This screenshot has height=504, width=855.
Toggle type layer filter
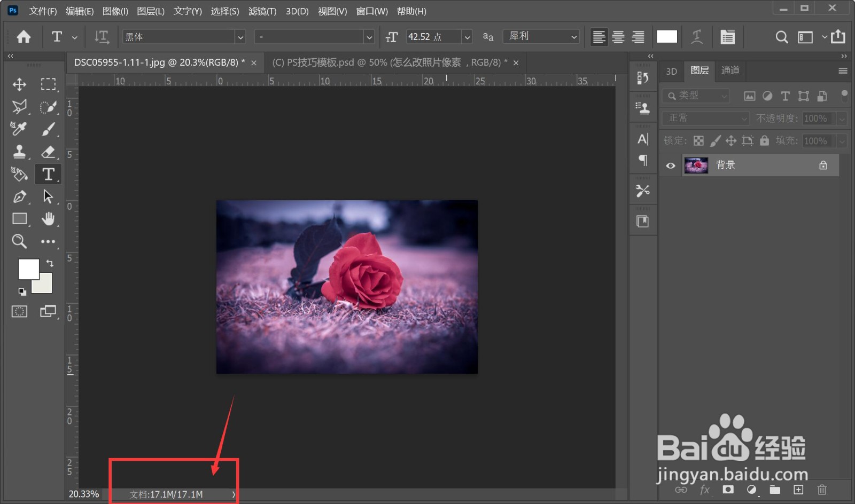(x=785, y=96)
